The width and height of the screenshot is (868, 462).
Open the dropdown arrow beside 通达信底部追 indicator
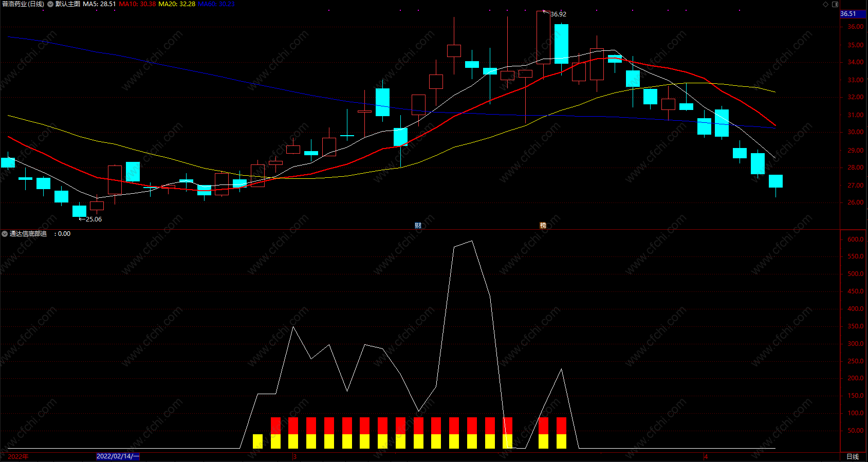5,234
